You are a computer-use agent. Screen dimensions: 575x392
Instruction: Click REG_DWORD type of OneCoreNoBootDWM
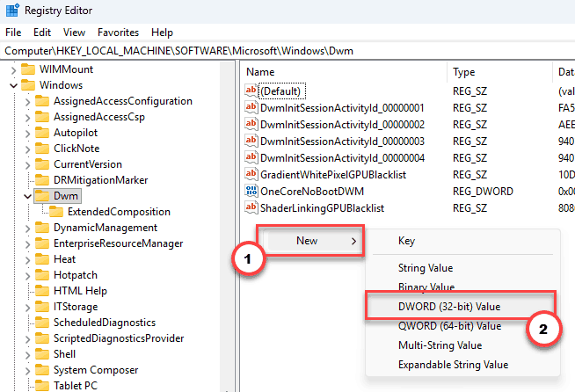pos(483,191)
